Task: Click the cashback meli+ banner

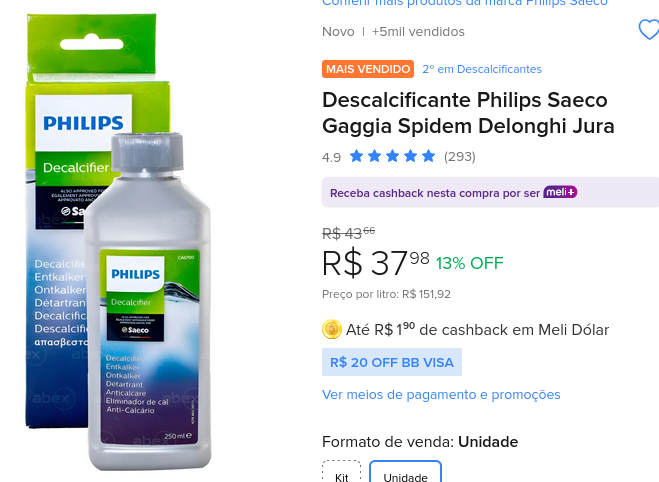Action: point(490,192)
